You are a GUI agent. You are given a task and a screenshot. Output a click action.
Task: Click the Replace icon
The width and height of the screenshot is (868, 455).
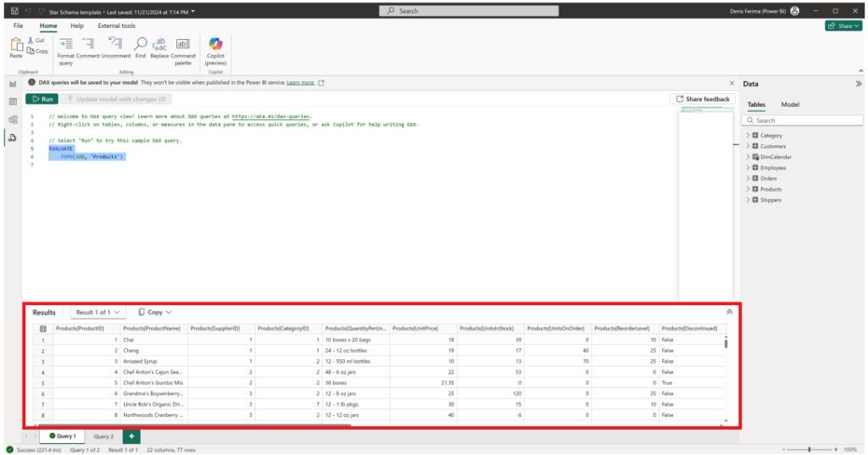pos(159,44)
